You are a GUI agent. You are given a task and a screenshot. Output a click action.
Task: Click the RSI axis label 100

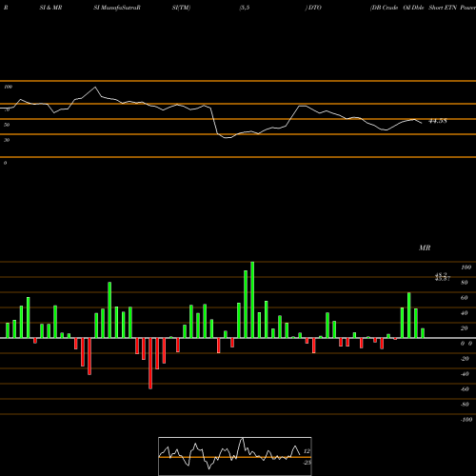(x=8, y=87)
